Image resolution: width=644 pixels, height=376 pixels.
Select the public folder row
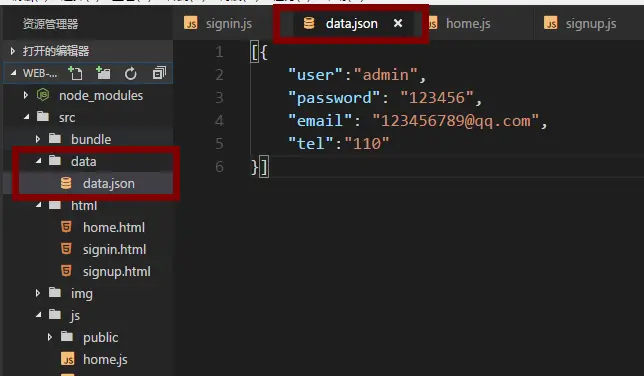[x=88, y=337]
